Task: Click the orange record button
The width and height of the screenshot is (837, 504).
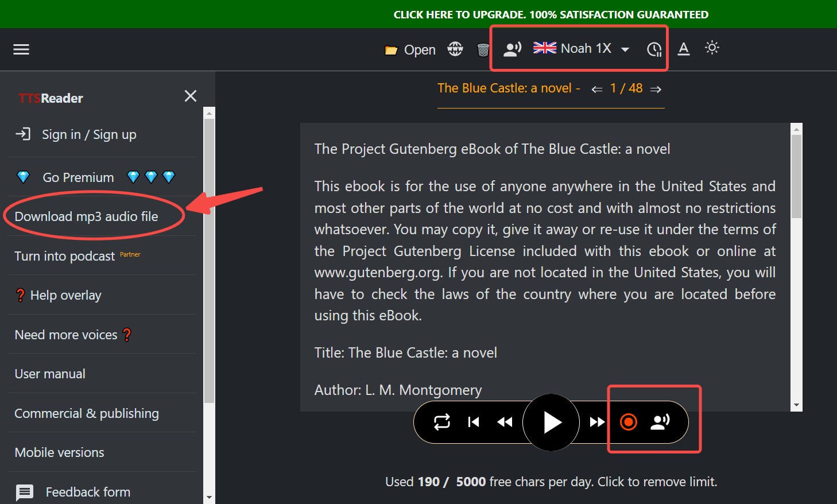Action: [629, 422]
